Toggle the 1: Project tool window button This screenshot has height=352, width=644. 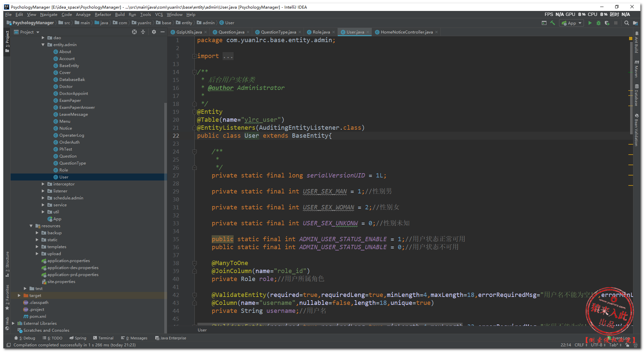[7, 42]
